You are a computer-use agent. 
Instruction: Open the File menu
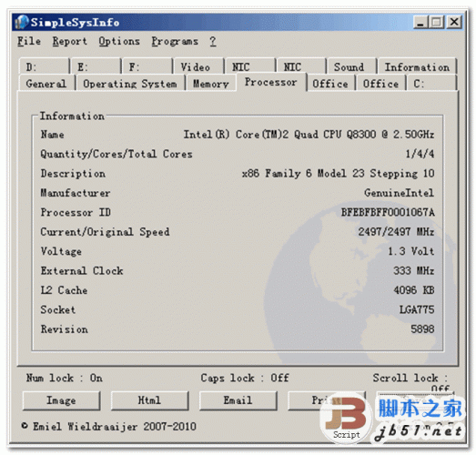point(29,41)
